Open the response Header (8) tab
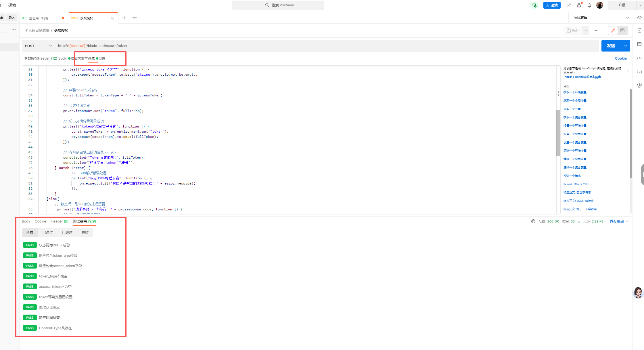 tap(59, 221)
